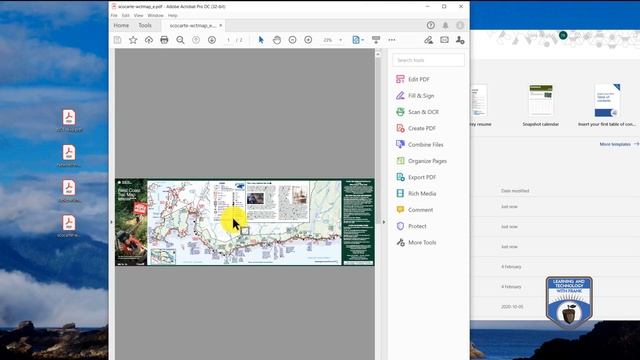Click the Save file icon in Acrobat toolbar
This screenshot has height=360, width=640.
[118, 40]
